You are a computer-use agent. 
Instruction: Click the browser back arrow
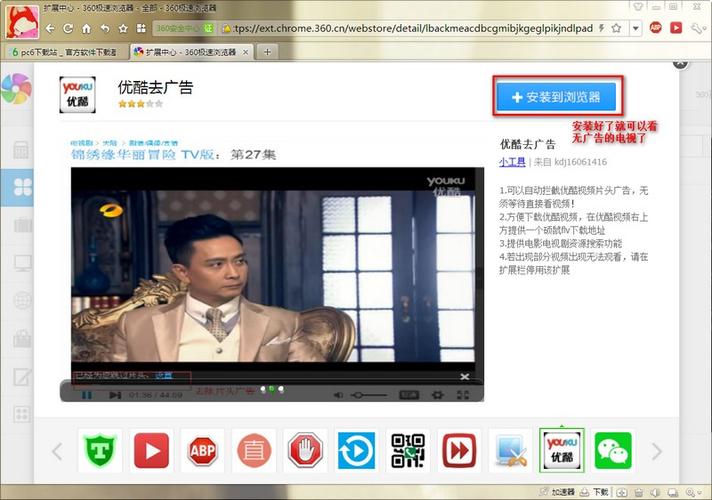(x=50, y=29)
